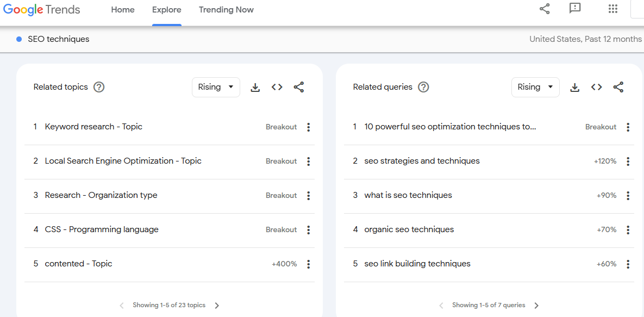Open Local Search Engine Optimization topic
644x317 pixels.
coord(123,161)
